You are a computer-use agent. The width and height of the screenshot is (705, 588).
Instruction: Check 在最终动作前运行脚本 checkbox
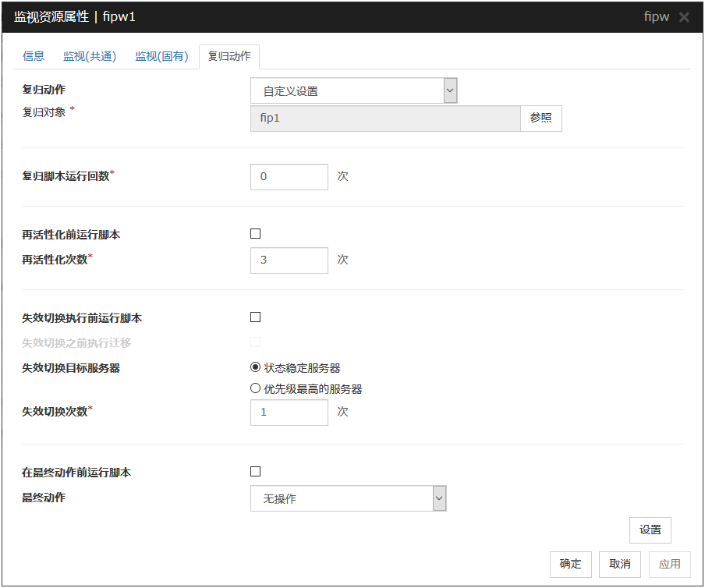pyautogui.click(x=255, y=472)
